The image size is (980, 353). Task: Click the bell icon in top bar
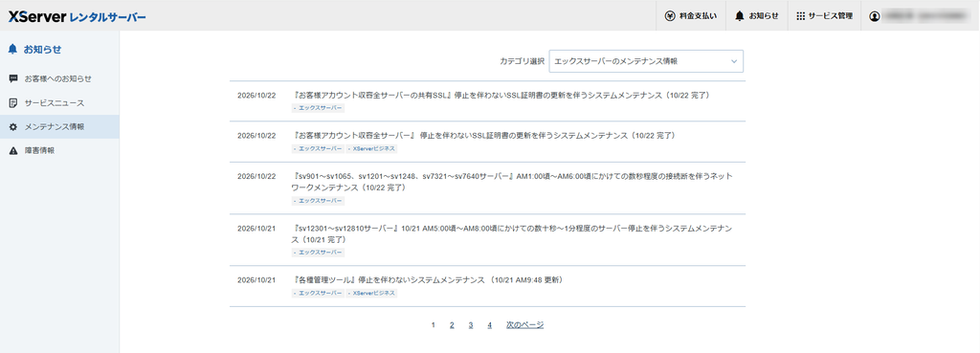[x=740, y=16]
